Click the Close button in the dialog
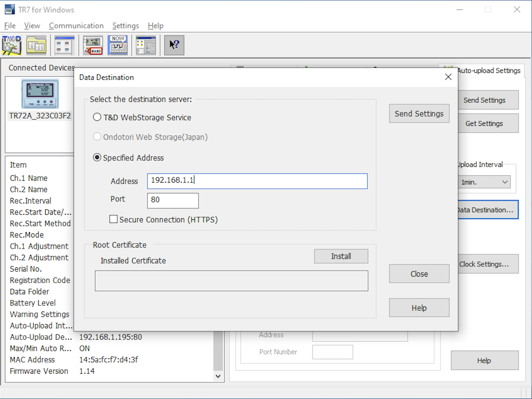Viewport: 532px width, 399px height. tap(419, 274)
